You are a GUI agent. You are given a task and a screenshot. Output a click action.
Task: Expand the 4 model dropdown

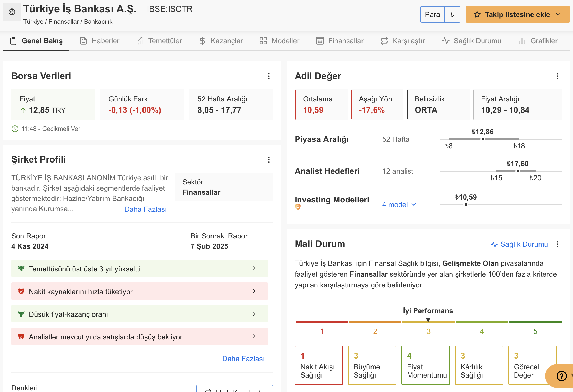click(x=399, y=205)
